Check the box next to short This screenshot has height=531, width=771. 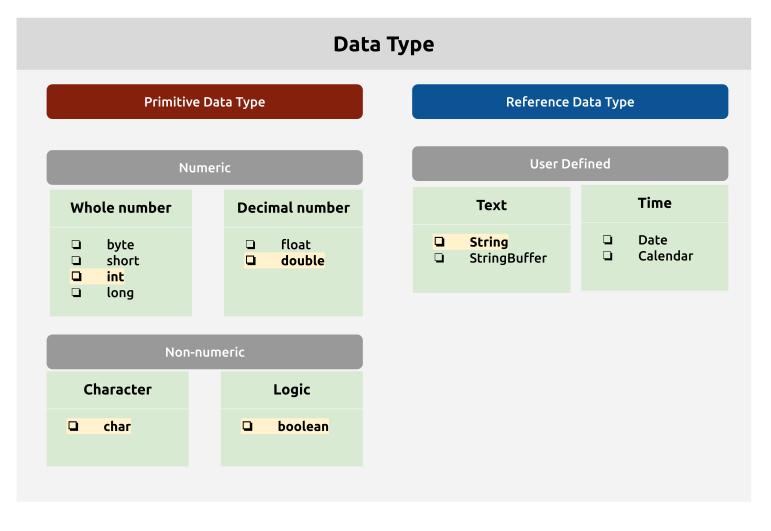pos(76,261)
